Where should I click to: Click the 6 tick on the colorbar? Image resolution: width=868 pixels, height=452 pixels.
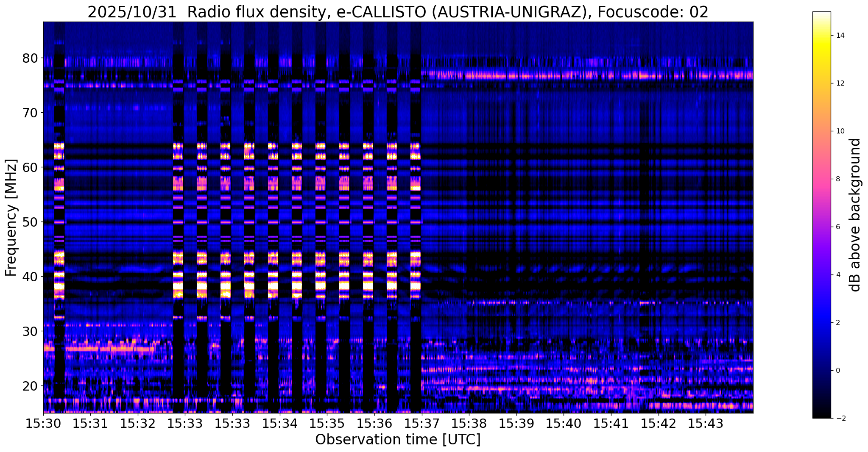pos(838,227)
